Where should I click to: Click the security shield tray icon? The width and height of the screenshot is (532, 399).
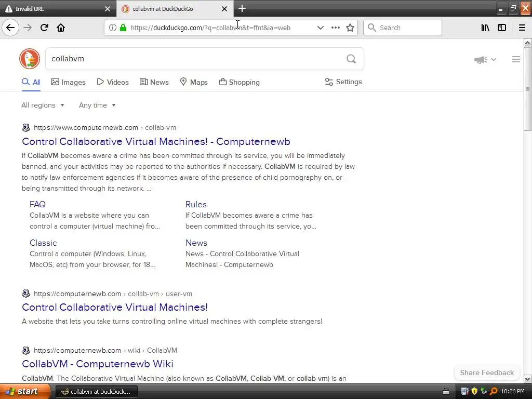pos(474,391)
